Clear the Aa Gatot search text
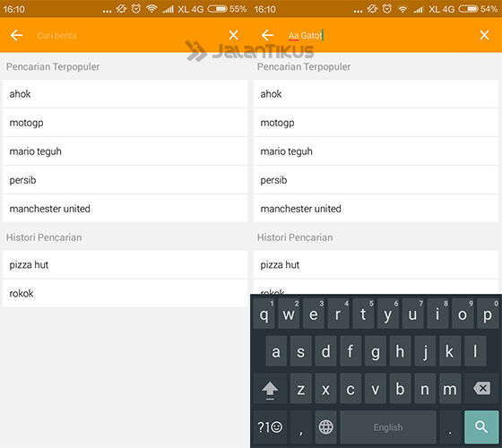 (x=484, y=35)
